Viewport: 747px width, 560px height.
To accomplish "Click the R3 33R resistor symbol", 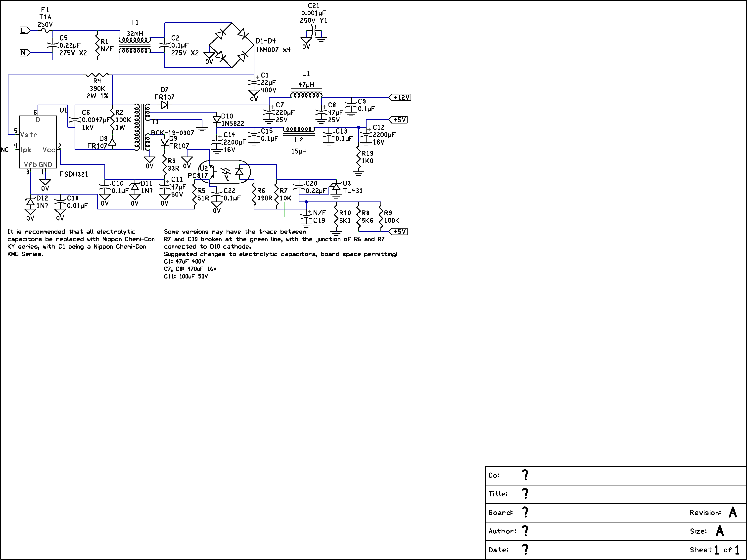I will [x=164, y=164].
